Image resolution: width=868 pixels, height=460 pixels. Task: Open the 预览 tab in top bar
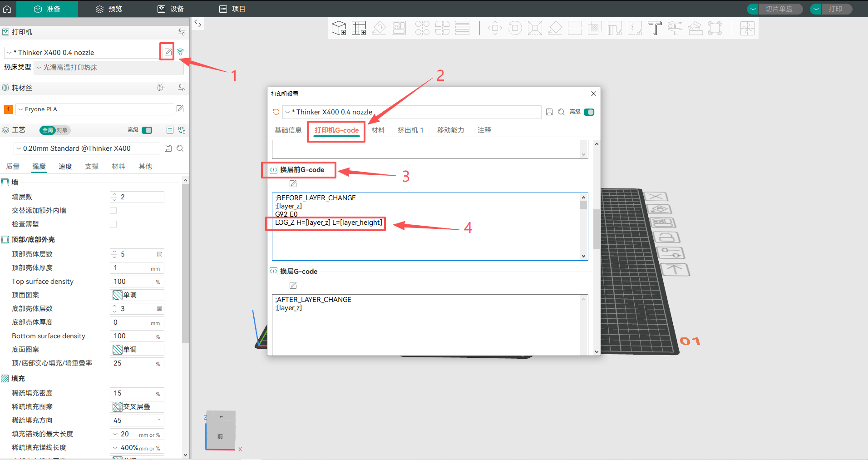tap(109, 9)
